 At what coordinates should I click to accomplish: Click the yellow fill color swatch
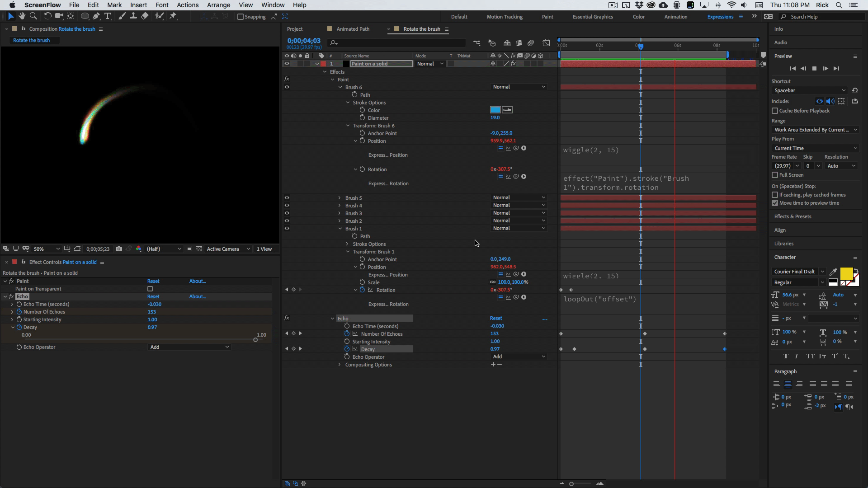pos(846,273)
